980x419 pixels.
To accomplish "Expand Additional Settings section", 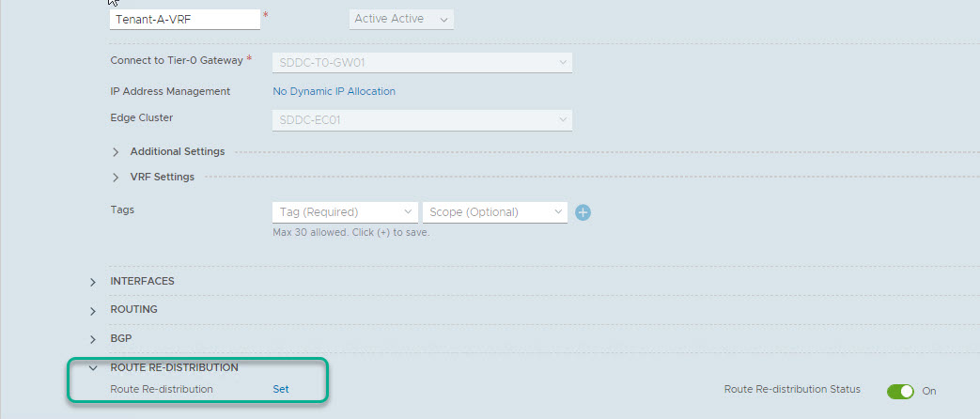I will [x=116, y=152].
